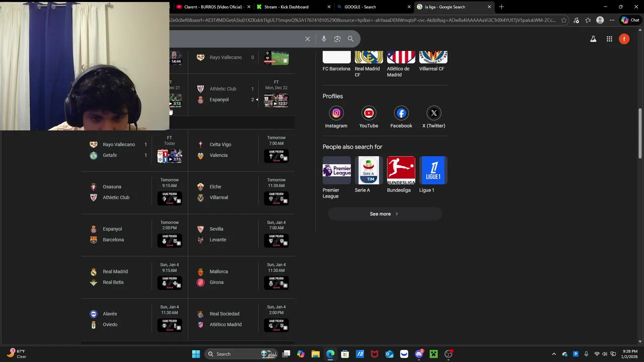Screen dimensions: 644x362
Task: Open the weather widget showing 67°F Clear
Action: pos(16,354)
